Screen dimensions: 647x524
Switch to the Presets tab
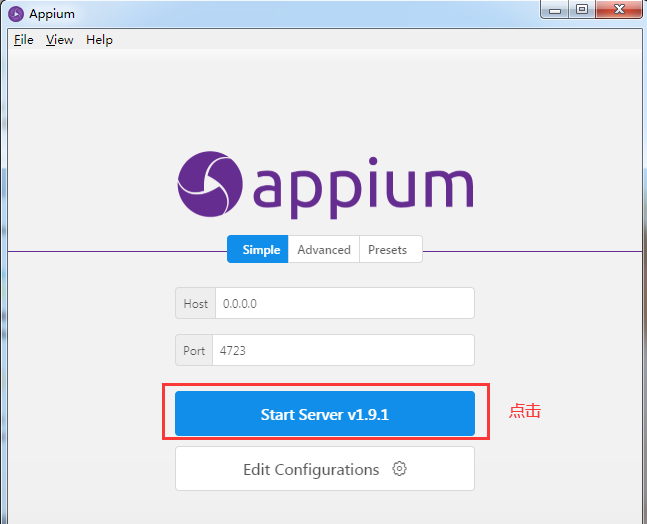391,249
